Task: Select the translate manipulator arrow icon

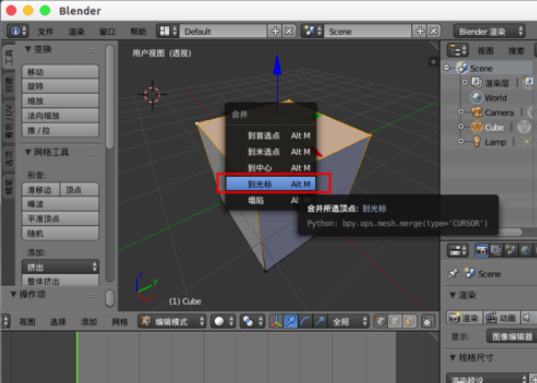Action: [x=290, y=321]
